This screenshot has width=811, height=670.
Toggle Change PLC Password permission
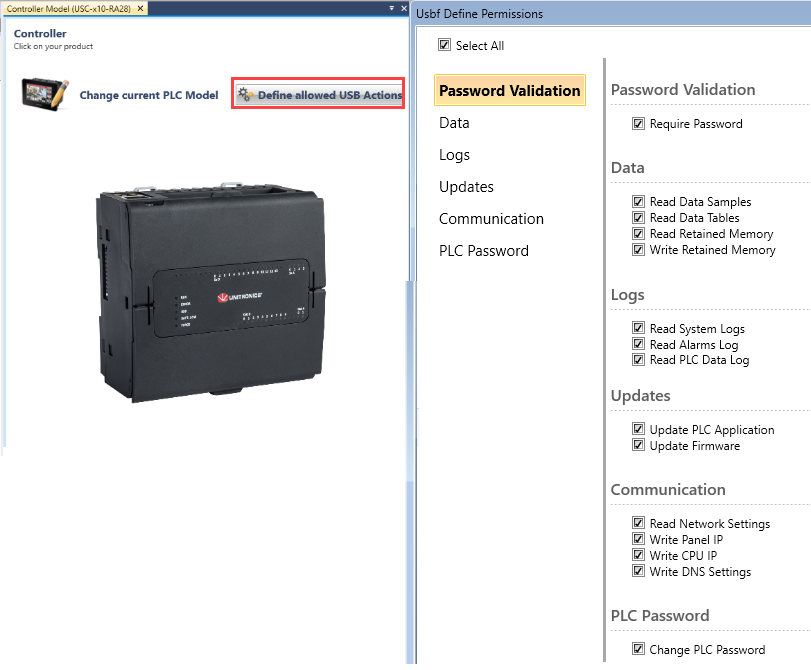(638, 649)
